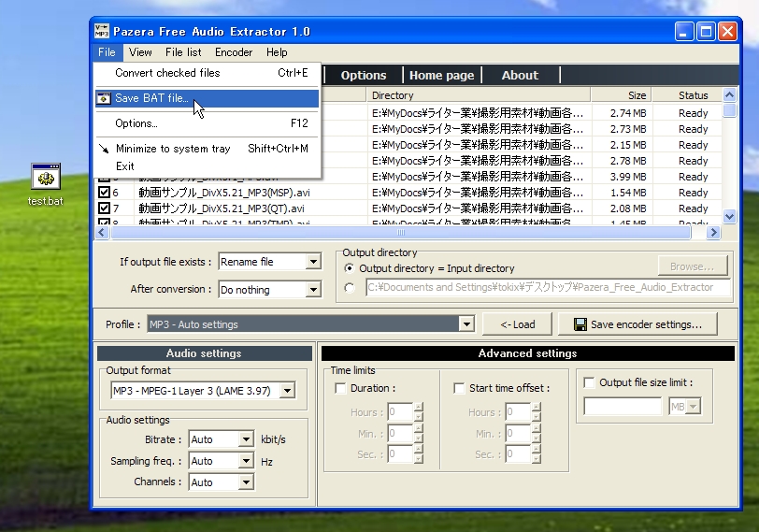The height and width of the screenshot is (532, 759).
Task: Click file list scroll up arrow
Action: click(x=729, y=94)
